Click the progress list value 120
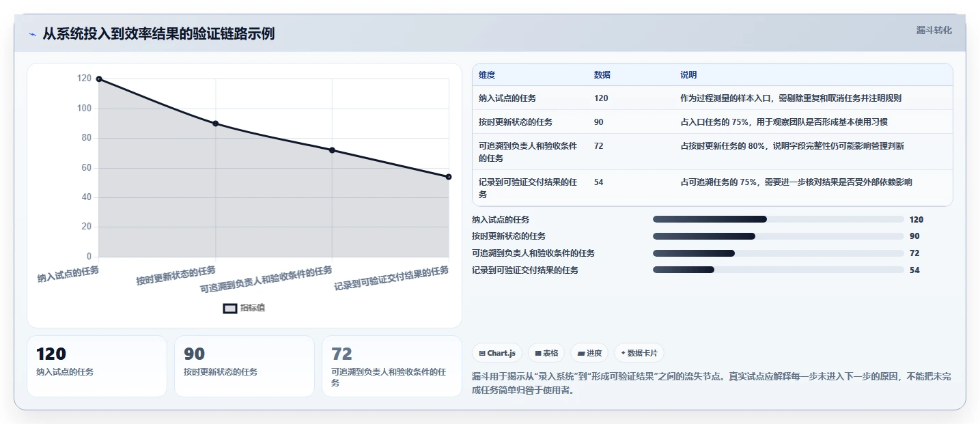The width and height of the screenshot is (980, 424). [x=916, y=220]
